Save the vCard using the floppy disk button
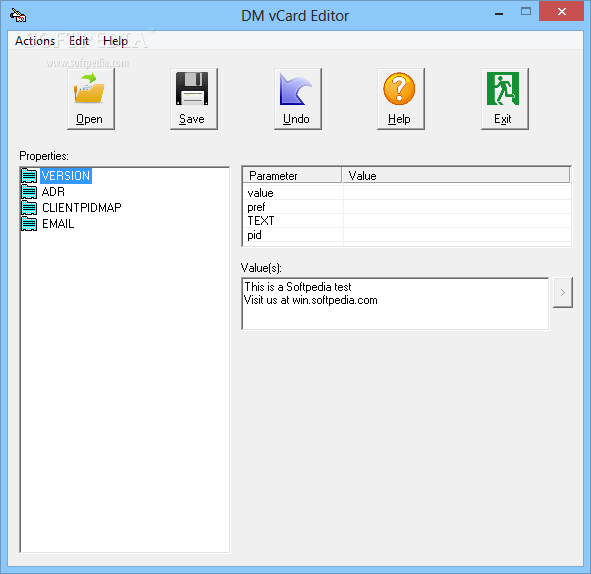Screen dimensions: 591x574 tap(194, 99)
